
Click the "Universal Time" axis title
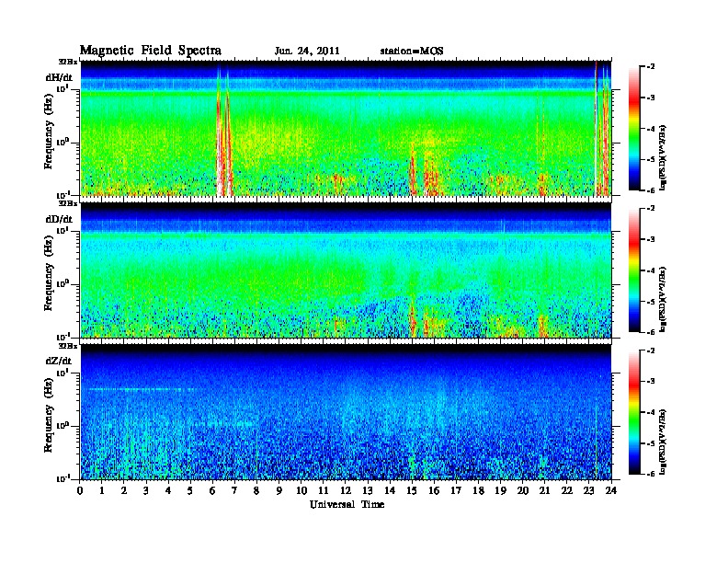[347, 504]
